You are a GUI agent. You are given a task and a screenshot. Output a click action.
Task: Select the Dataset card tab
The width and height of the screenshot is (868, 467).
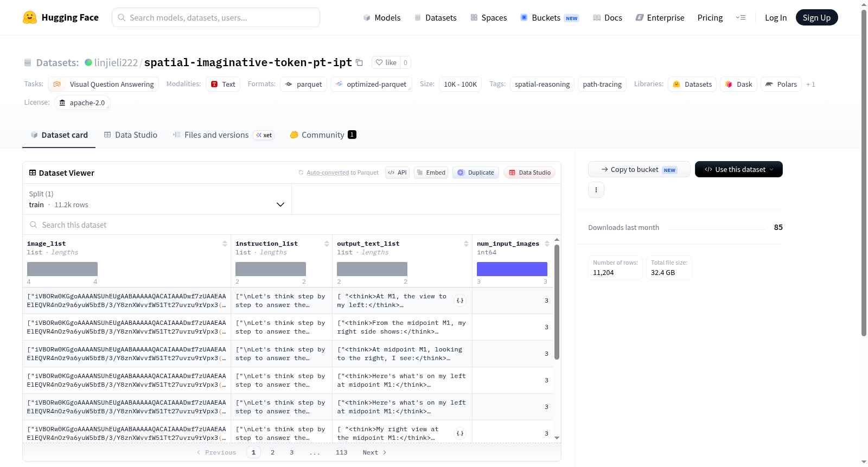[x=59, y=135]
